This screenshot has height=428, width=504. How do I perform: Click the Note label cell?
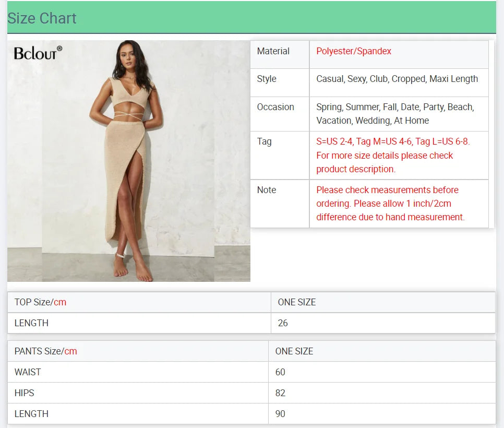coord(280,204)
